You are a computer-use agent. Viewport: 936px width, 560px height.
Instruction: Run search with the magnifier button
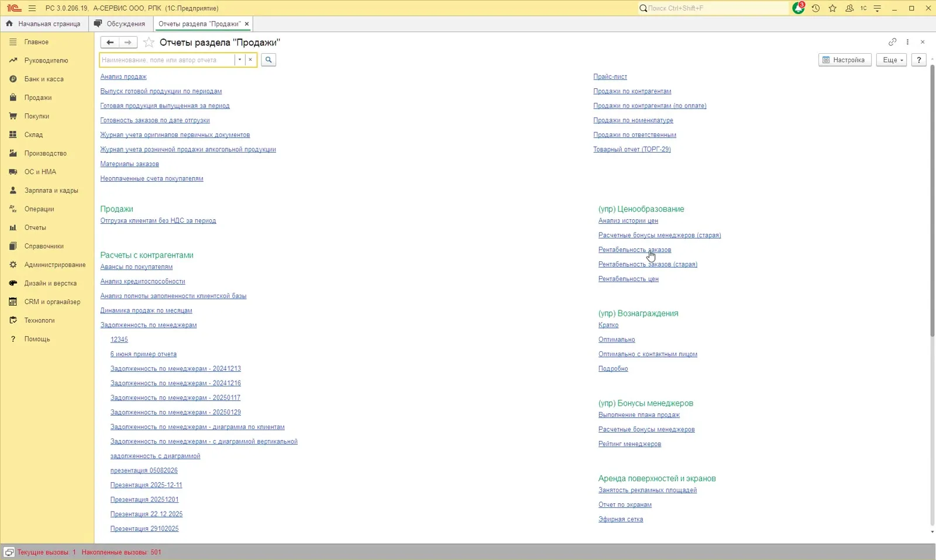pyautogui.click(x=269, y=60)
